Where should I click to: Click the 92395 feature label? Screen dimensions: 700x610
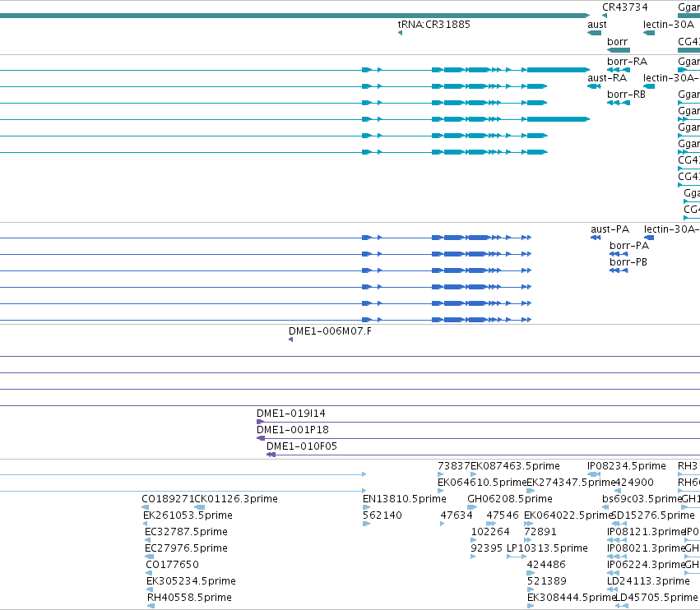(x=487, y=548)
